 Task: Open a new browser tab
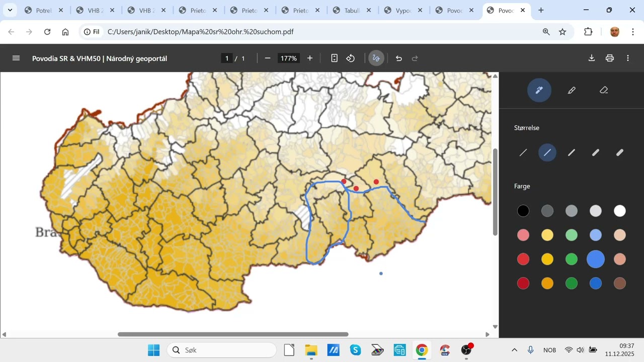[541, 10]
